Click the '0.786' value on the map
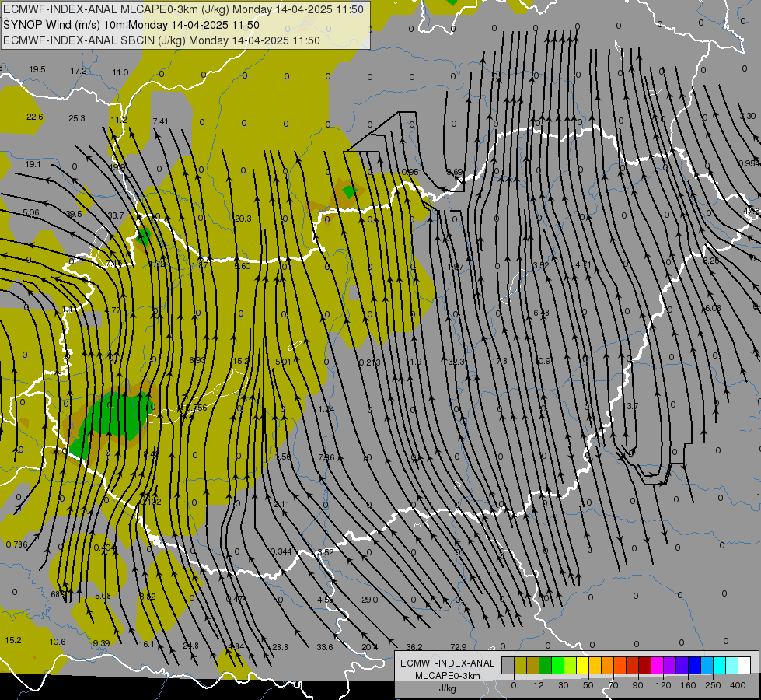Viewport: 761px width, 700px height. coord(17,544)
